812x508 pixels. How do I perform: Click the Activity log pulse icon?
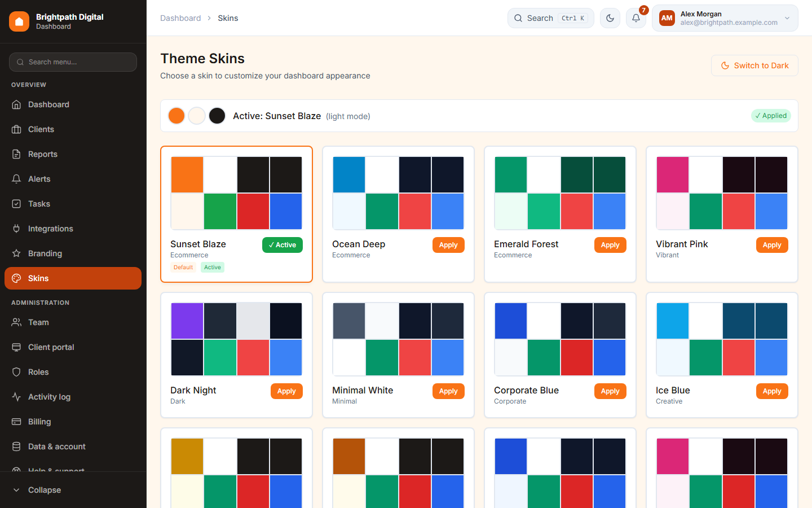click(x=16, y=397)
